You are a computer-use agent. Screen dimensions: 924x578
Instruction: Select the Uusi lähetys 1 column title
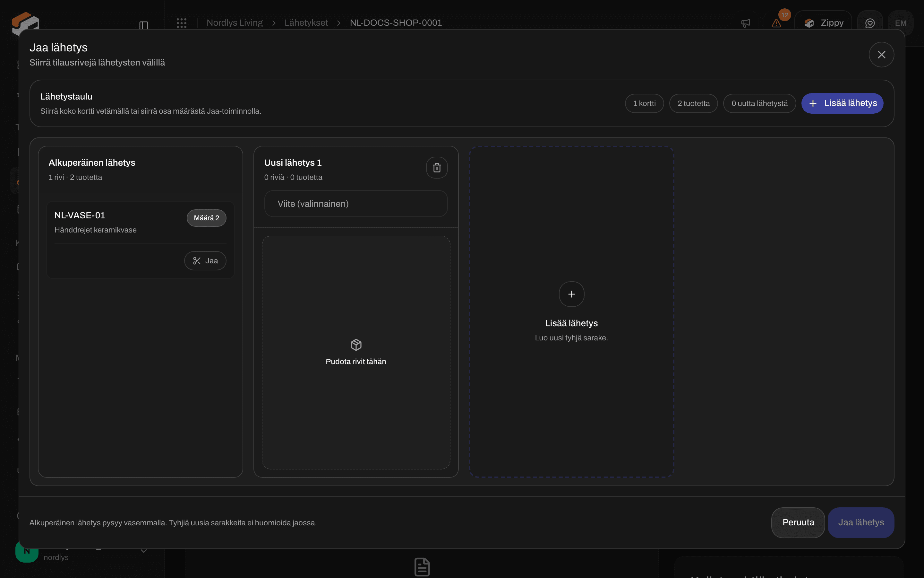pos(293,163)
